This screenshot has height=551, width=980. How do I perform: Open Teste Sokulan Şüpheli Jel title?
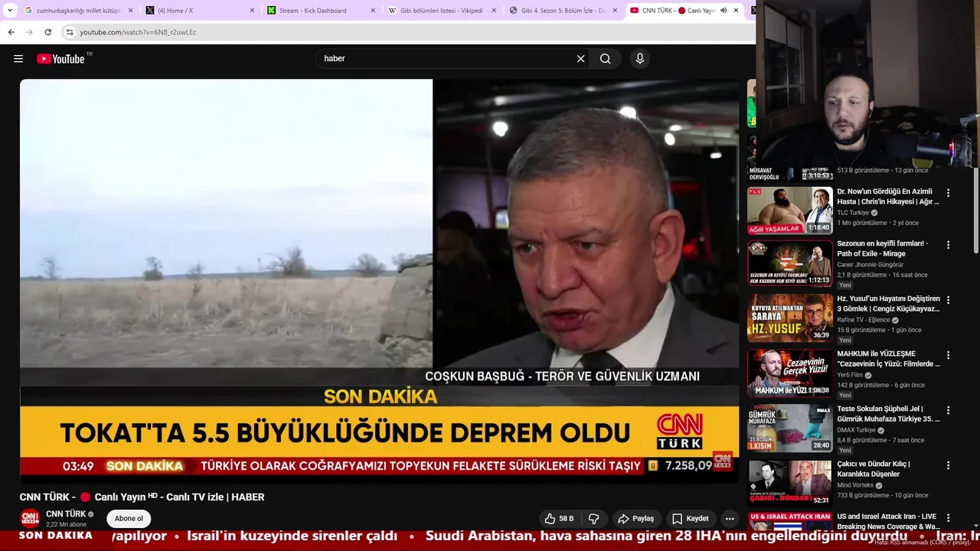coord(888,414)
